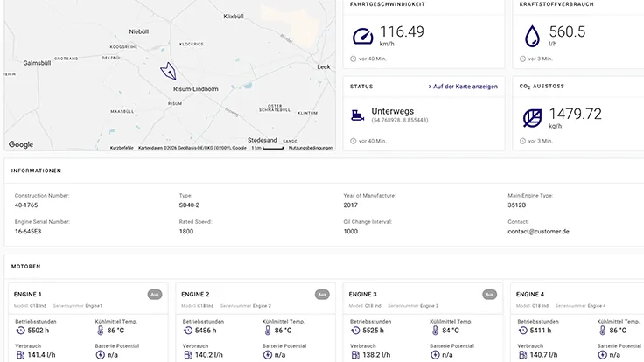644x362 pixels.
Task: Click Niebüll town label on the map
Action: click(139, 31)
